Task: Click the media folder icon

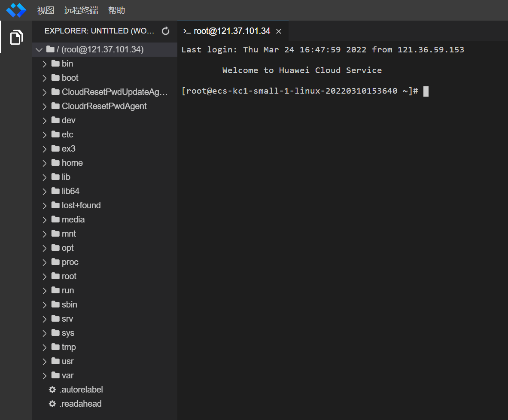Action: pyautogui.click(x=55, y=219)
